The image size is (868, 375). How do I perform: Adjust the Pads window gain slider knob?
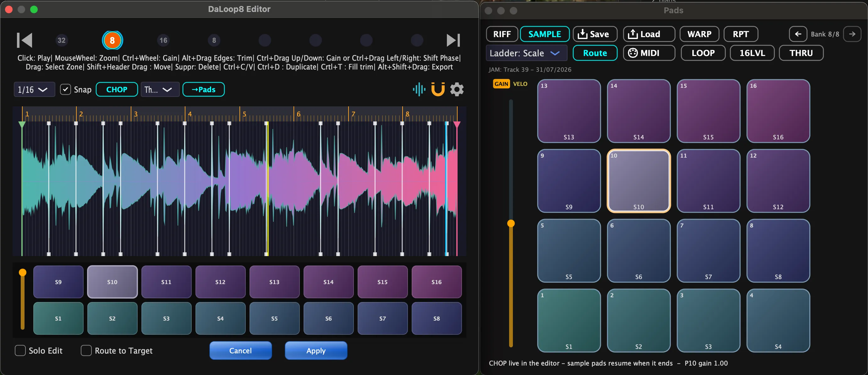coord(511,223)
